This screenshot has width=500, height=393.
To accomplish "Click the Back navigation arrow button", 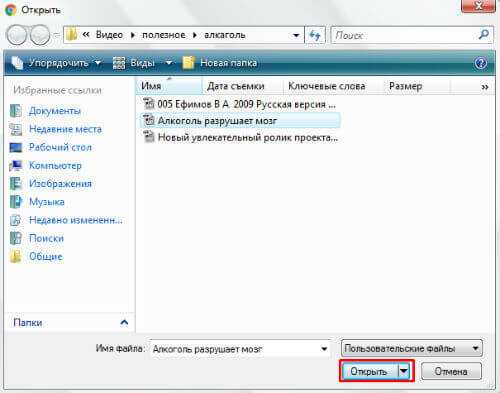I will pos(16,35).
